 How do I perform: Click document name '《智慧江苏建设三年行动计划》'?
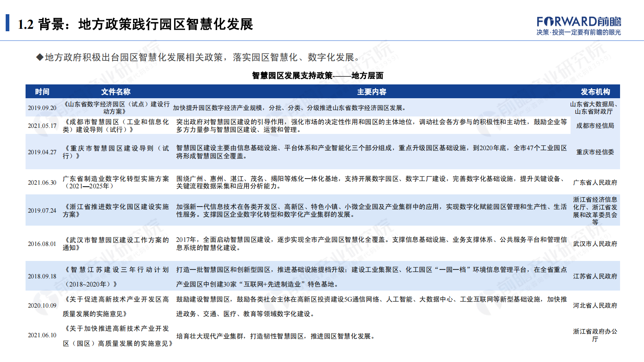pos(116,277)
